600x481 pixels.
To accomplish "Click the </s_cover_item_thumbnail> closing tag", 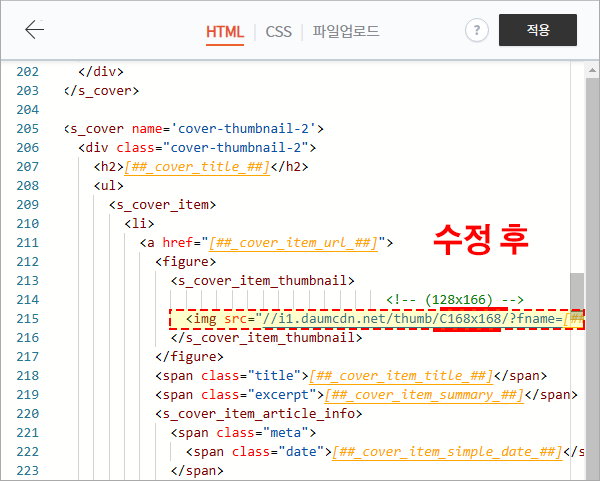I will pos(266,338).
